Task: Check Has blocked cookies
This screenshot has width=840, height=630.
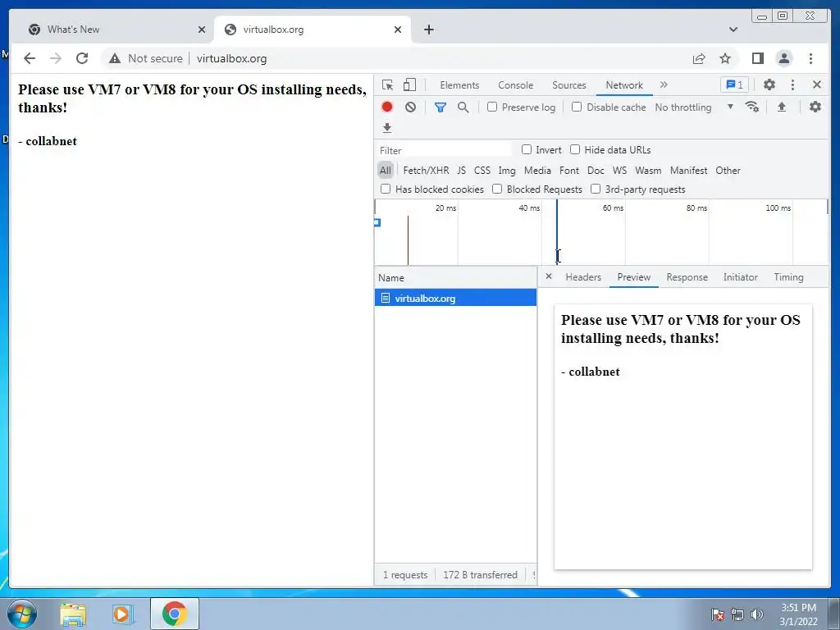Action: [386, 189]
